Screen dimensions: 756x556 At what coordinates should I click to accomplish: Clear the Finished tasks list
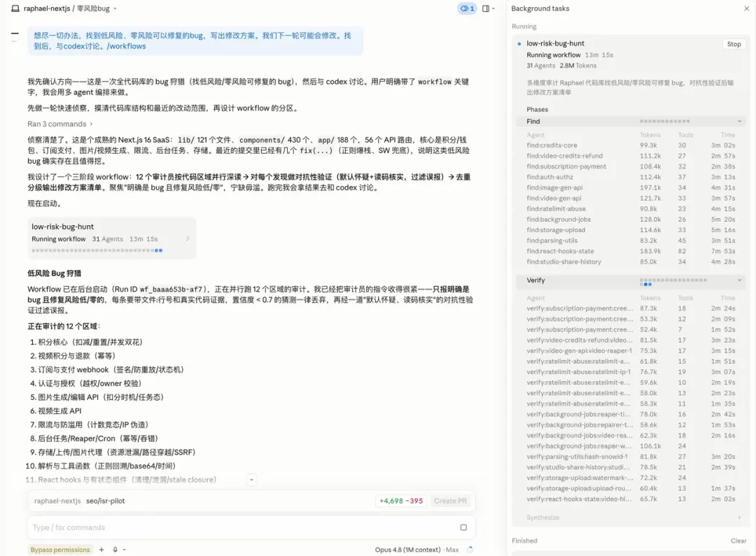(x=738, y=541)
